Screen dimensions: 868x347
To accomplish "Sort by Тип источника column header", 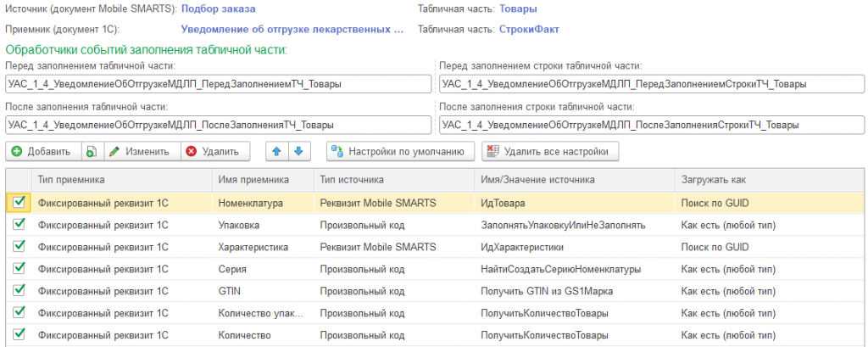I will point(394,180).
